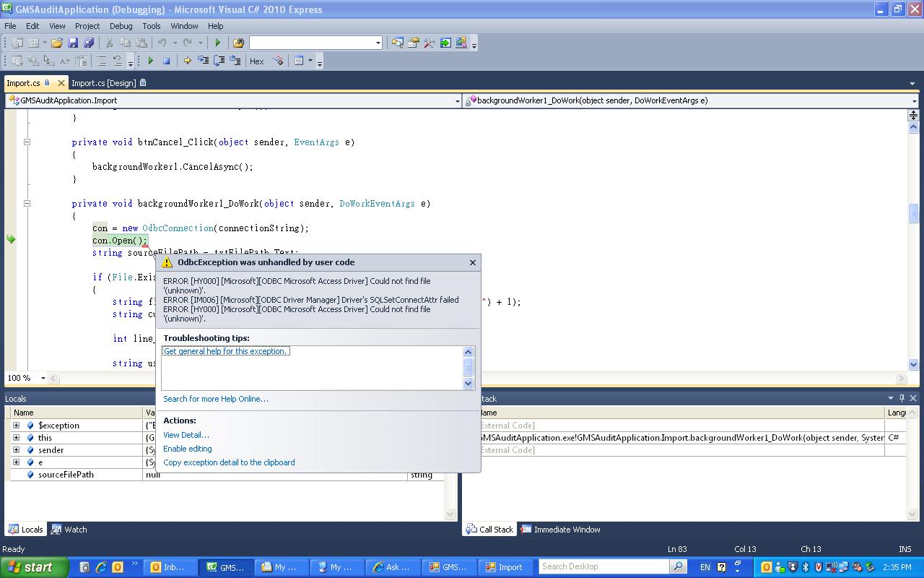Click the Windows start button
Screen dimensions: 924x578
(x=35, y=567)
